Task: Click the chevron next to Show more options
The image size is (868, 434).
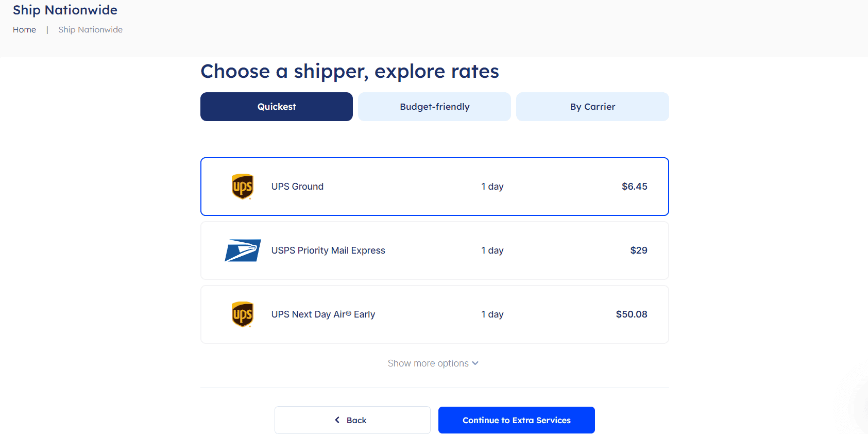Action: [475, 363]
